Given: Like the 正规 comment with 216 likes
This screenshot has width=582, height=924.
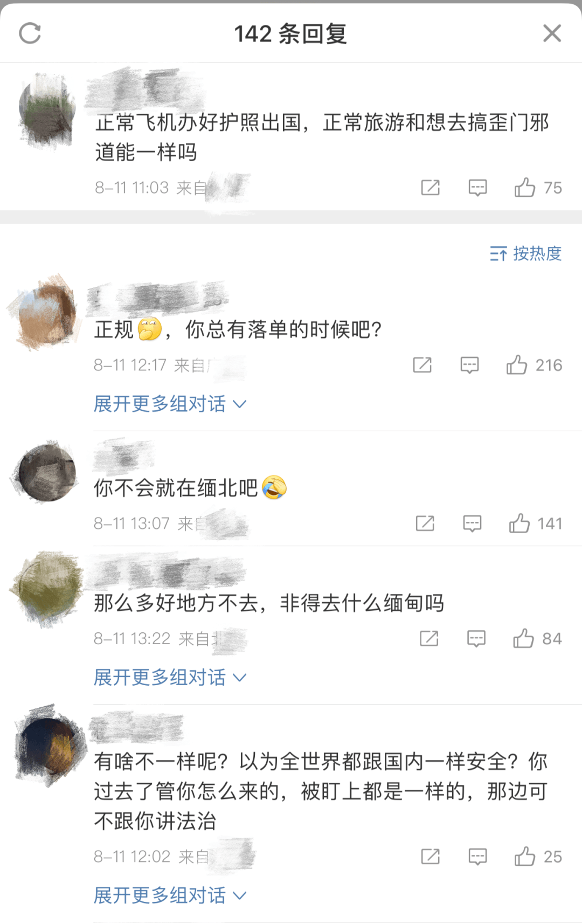Looking at the screenshot, I should click(534, 365).
